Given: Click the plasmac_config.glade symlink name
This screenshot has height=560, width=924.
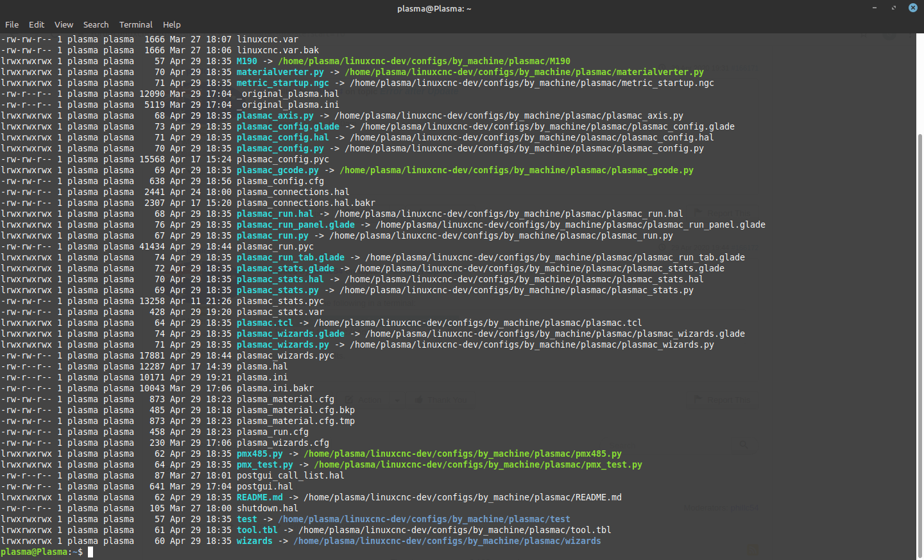Looking at the screenshot, I should click(x=288, y=126).
